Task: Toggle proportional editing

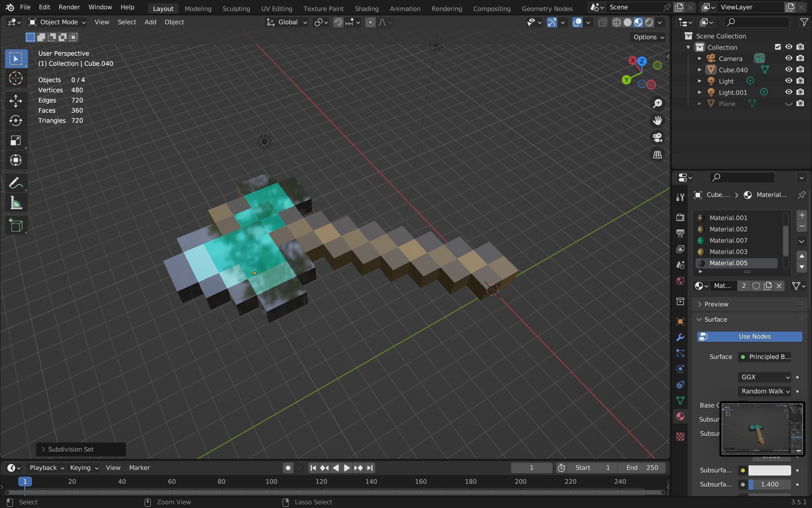Action: 370,23
